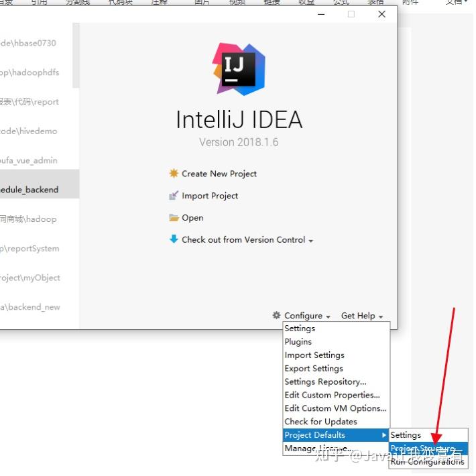
Task: Open the highlighted edule_backend recent project
Action: tap(40, 184)
